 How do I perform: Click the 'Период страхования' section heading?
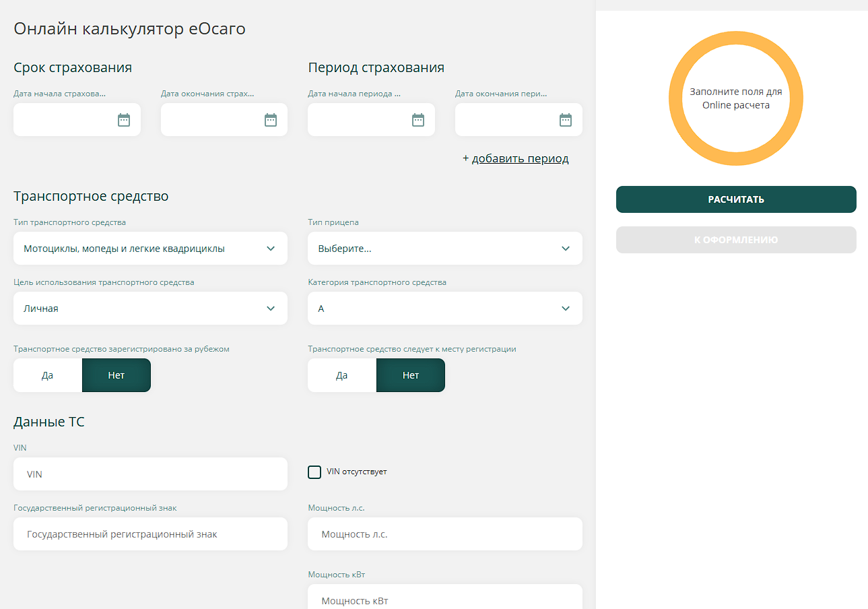(x=376, y=67)
